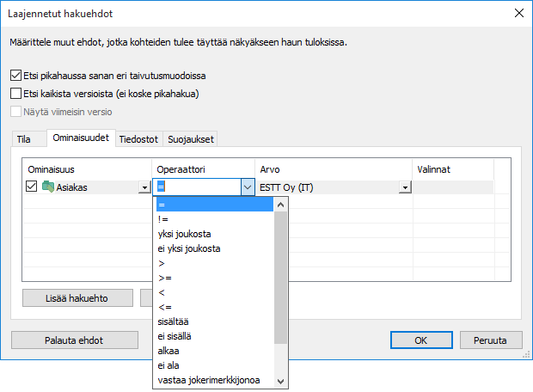Open the Asiakas property dropdown arrow
Screen dimensions: 533x392
144,188
